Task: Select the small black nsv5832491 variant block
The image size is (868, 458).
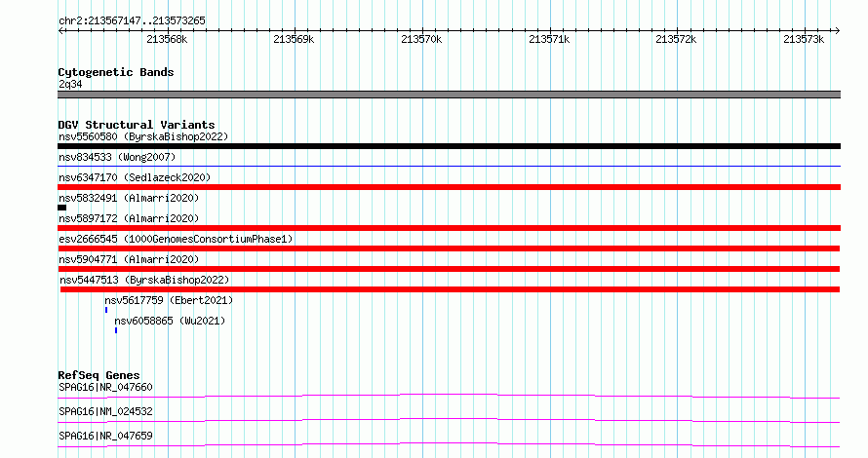Action: tap(62, 208)
